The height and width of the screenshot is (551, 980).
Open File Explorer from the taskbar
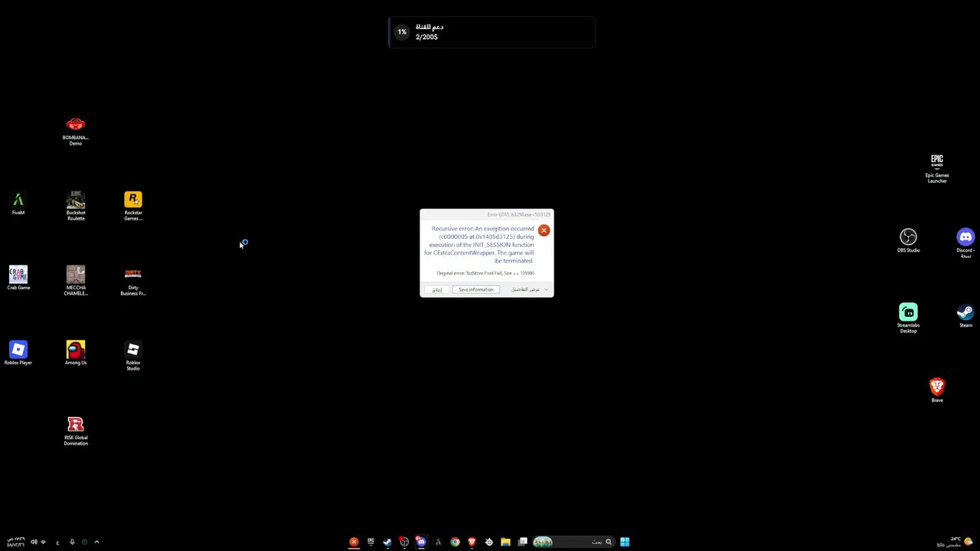click(505, 542)
